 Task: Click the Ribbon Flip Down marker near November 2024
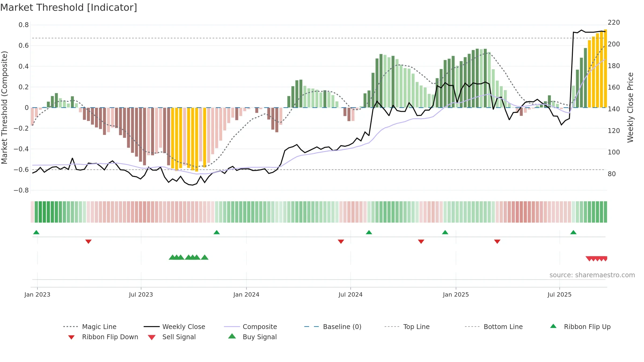click(421, 242)
